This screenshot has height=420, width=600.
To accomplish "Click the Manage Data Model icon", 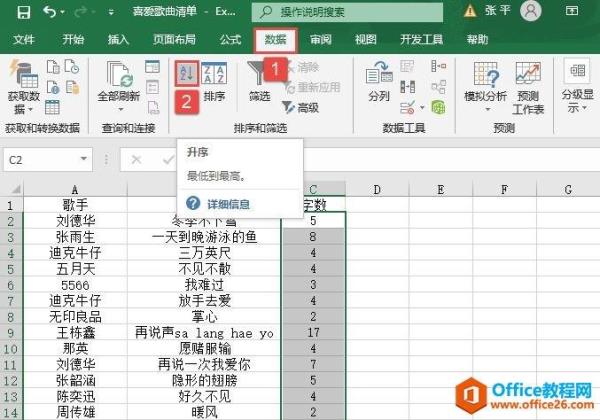I will tap(438, 107).
